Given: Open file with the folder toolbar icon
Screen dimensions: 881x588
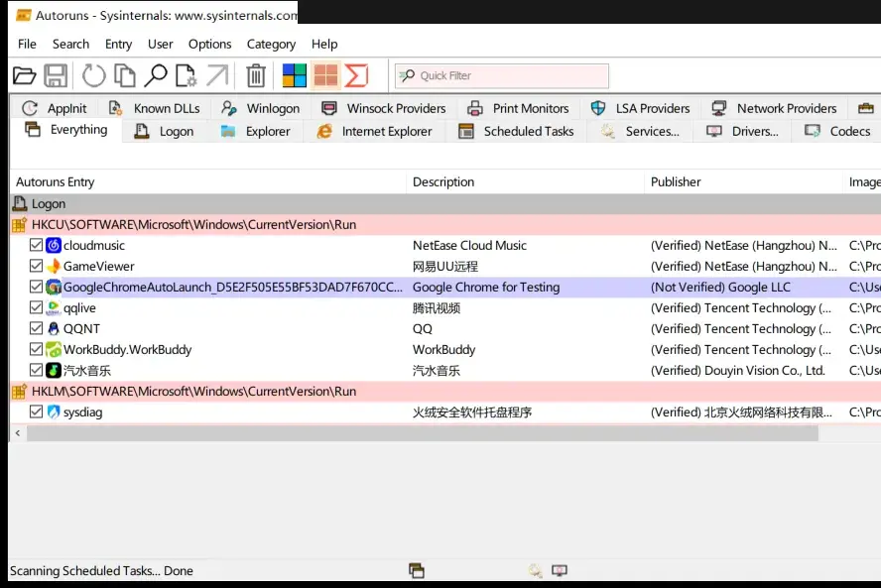Looking at the screenshot, I should (24, 75).
